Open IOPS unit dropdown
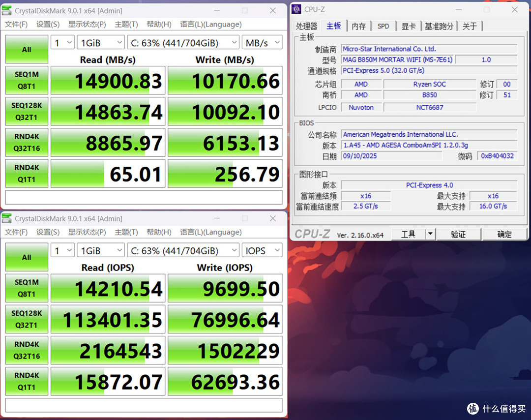This screenshot has width=531, height=420. 262,251
